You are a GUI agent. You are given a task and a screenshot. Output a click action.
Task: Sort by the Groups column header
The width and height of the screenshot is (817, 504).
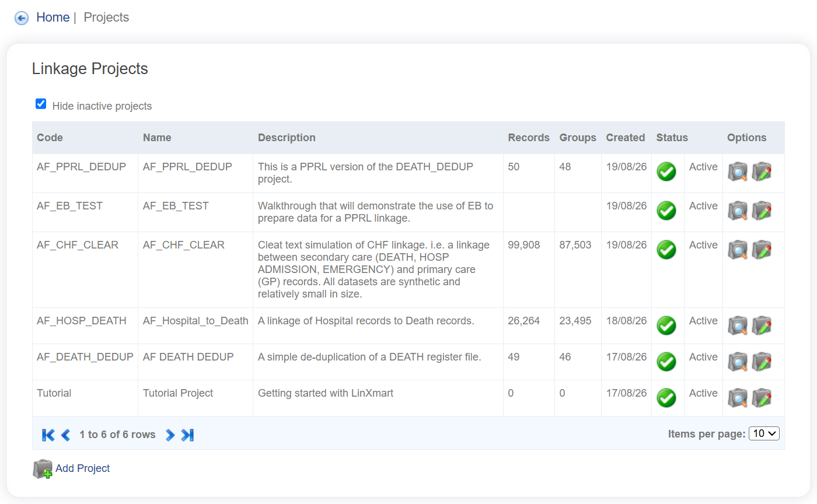click(x=578, y=138)
